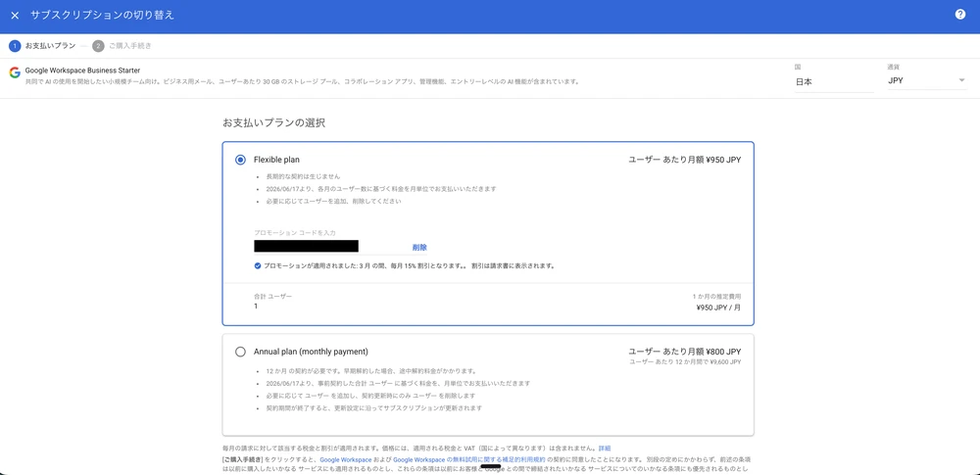Screen dimensions: 980x475
Task: Click the Google logo beside Business Starter
Action: tap(15, 72)
